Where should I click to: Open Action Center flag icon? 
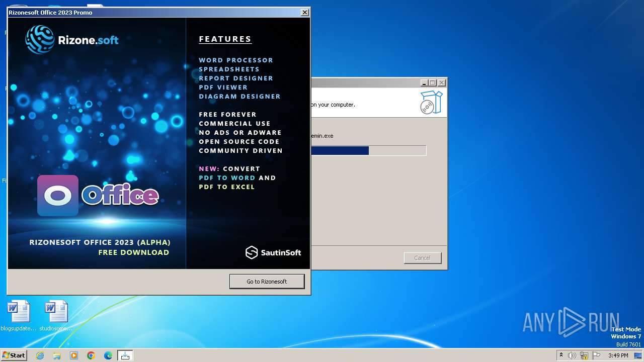coord(596,355)
